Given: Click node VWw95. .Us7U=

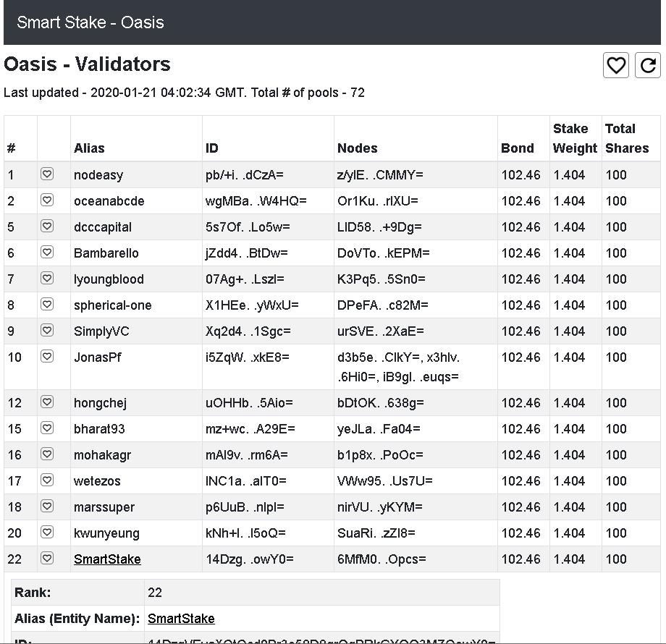Looking at the screenshot, I should click(385, 481).
